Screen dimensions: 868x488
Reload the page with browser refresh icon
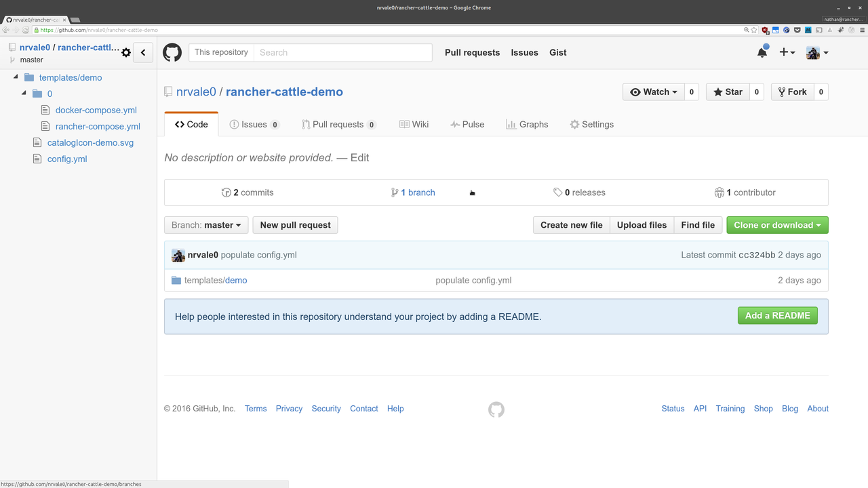tap(25, 30)
